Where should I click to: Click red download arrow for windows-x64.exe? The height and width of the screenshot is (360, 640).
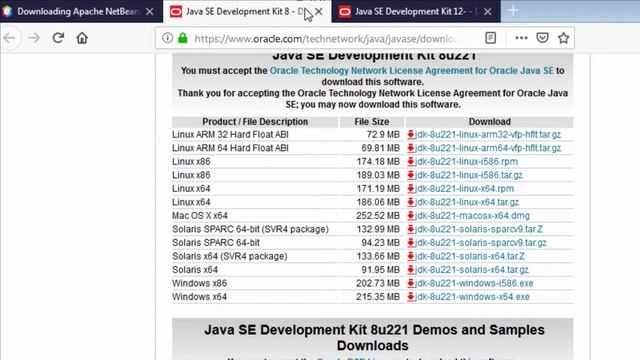click(x=411, y=297)
